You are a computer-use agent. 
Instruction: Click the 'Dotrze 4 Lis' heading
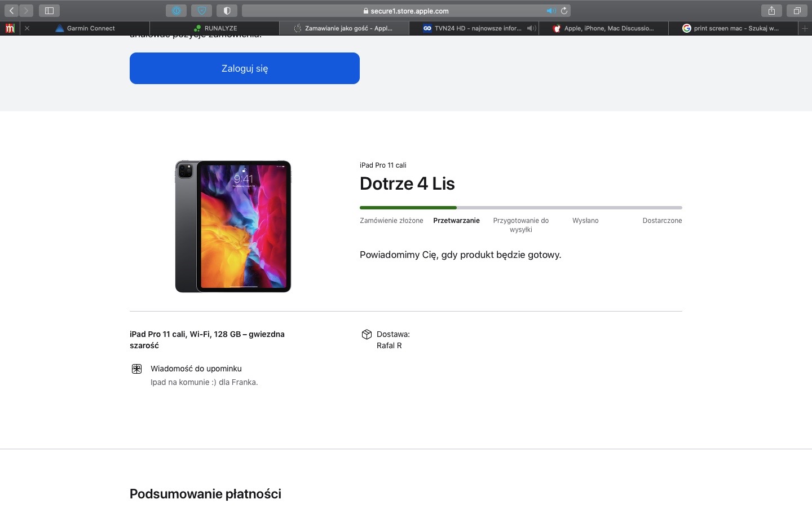coord(407,183)
